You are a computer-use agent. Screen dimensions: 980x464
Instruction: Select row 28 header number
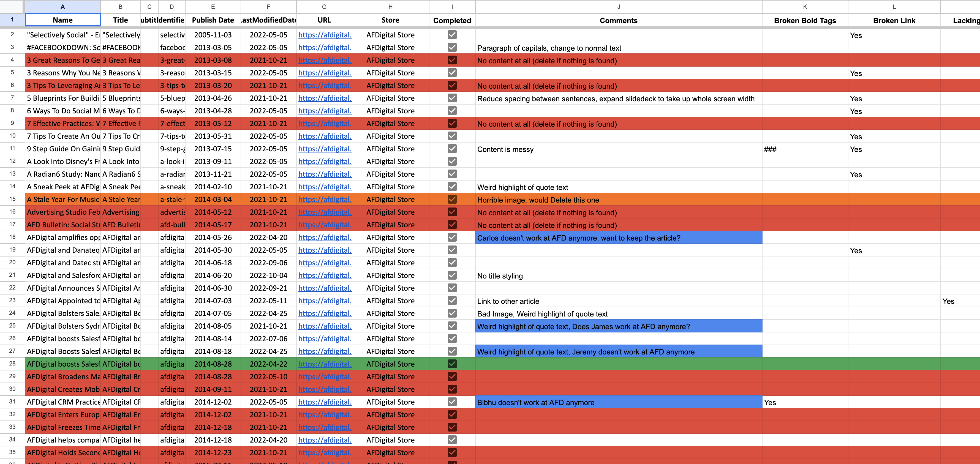(12, 364)
